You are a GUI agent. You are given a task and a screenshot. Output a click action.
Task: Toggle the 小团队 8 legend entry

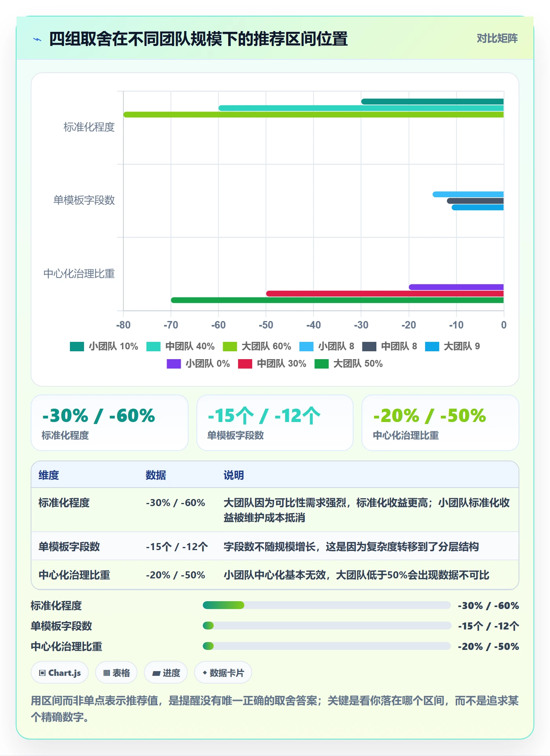[326, 346]
